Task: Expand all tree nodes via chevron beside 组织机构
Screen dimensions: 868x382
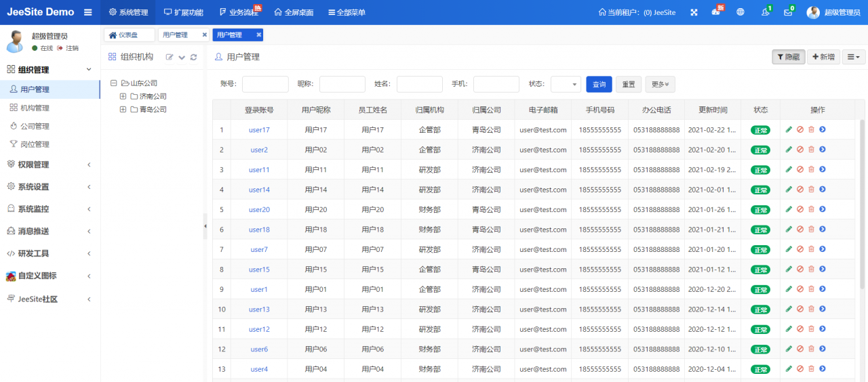Action: tap(182, 57)
